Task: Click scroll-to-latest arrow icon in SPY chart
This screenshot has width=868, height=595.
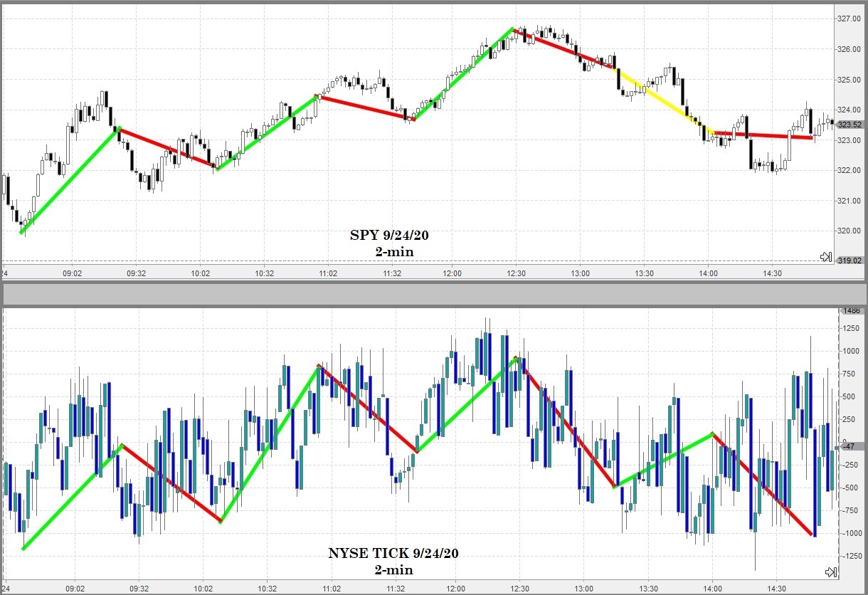Action: [x=826, y=257]
